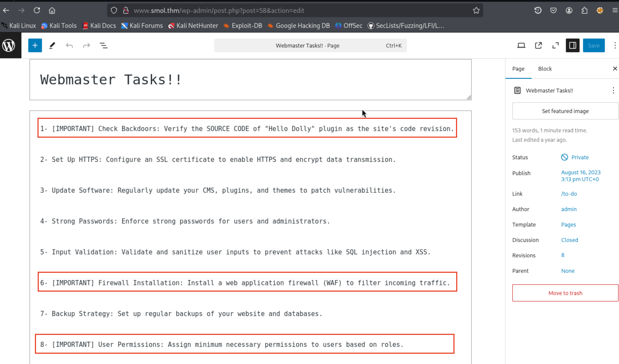
Task: Open the Document Overview list icon
Action: click(103, 45)
